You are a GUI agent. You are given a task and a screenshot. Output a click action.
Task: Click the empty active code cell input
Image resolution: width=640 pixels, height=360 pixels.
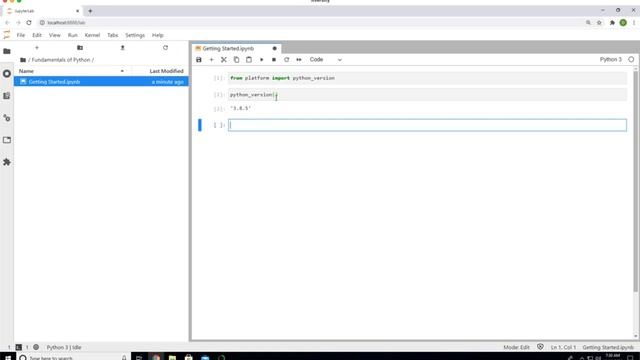[x=427, y=125]
